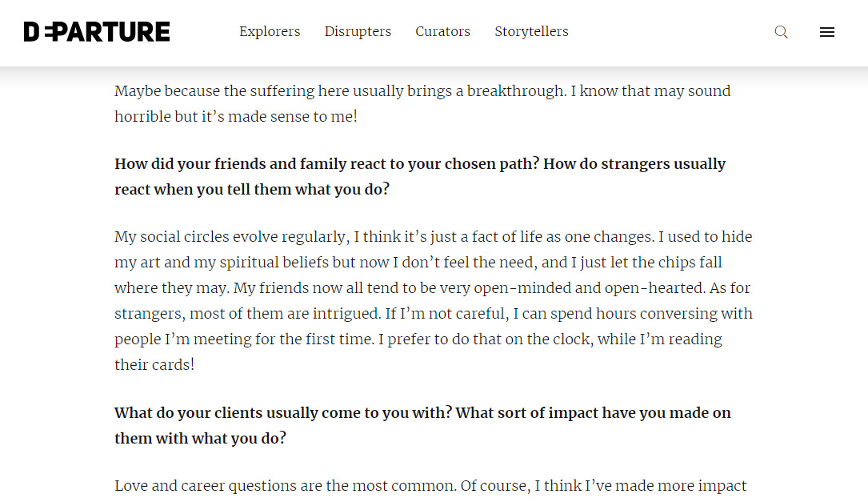Click the line 'Love and career questions'
The image size is (868, 498).
(x=430, y=486)
